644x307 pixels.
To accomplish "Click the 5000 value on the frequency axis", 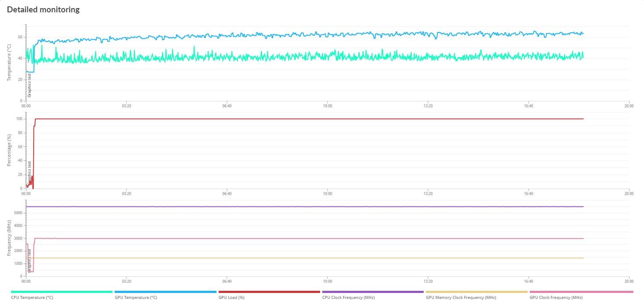I will click(x=18, y=213).
